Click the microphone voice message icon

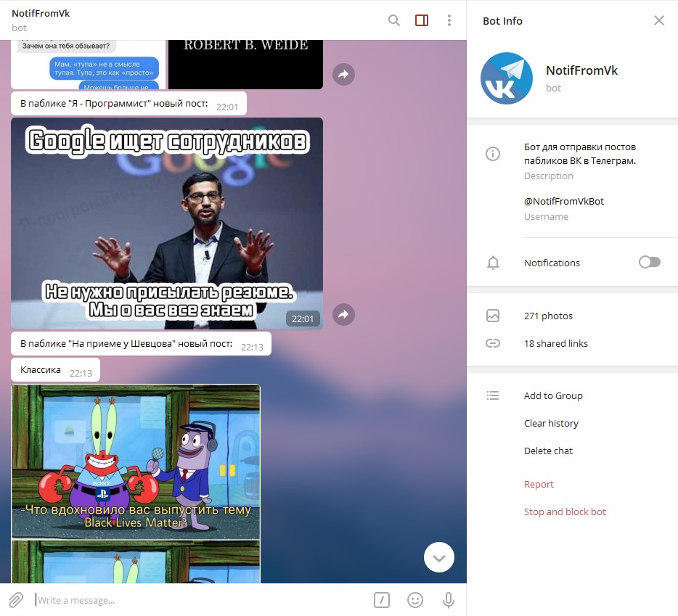(x=449, y=600)
